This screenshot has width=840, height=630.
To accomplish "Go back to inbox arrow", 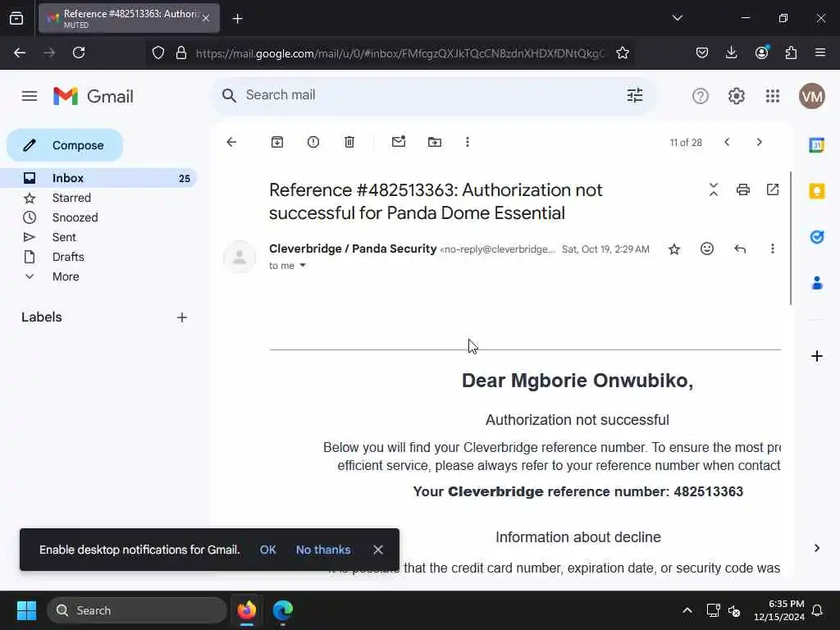I will pyautogui.click(x=231, y=142).
